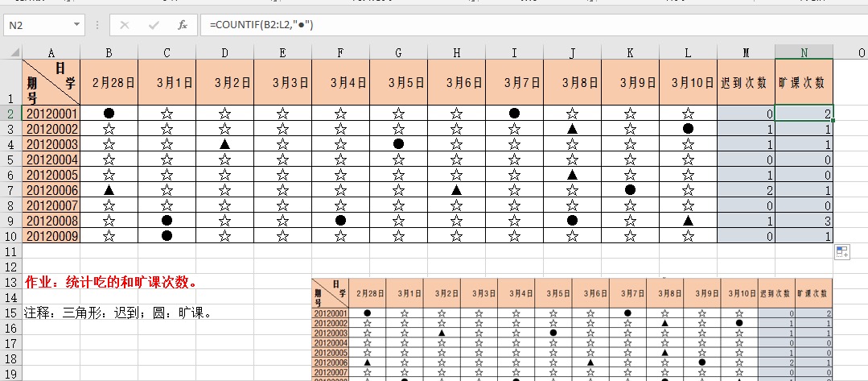Click the black circle in cell I2
The width and height of the screenshot is (868, 381).
514,114
